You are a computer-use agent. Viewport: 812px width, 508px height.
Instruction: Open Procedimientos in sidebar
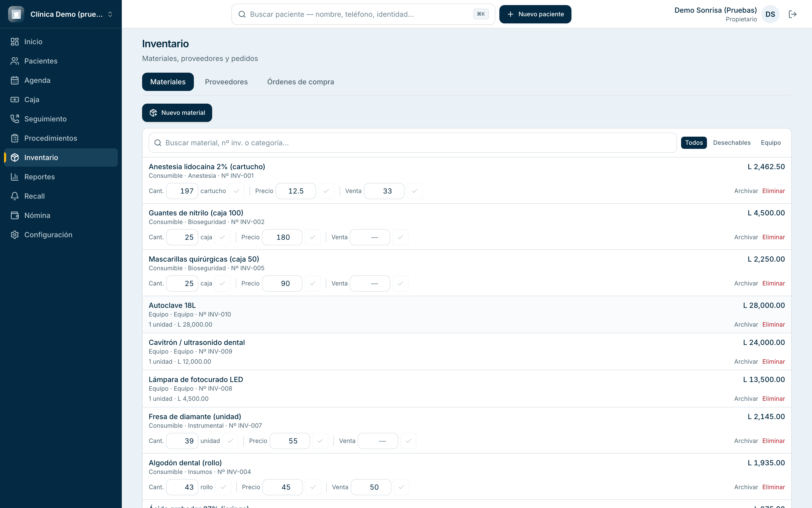click(61, 138)
